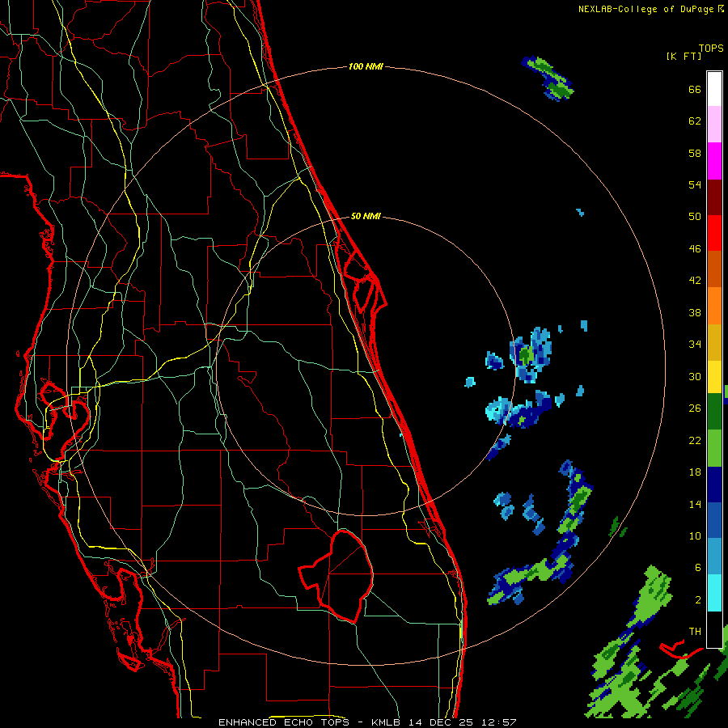The height and width of the screenshot is (728, 728).
Task: Select the dark green legend band
Action: tap(714, 412)
